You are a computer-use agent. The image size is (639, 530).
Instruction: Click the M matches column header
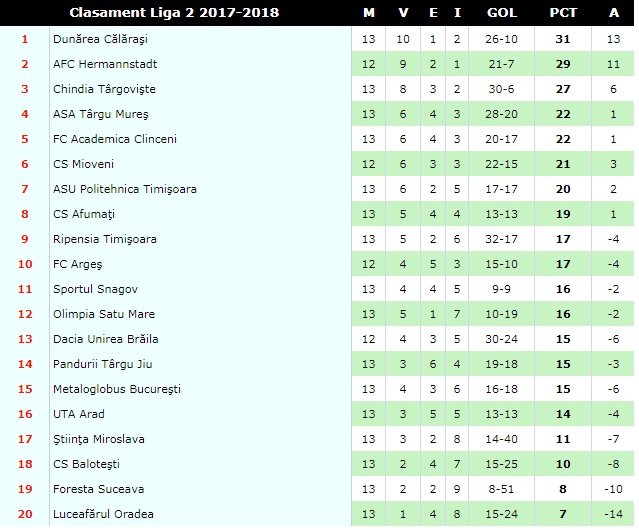coord(369,13)
